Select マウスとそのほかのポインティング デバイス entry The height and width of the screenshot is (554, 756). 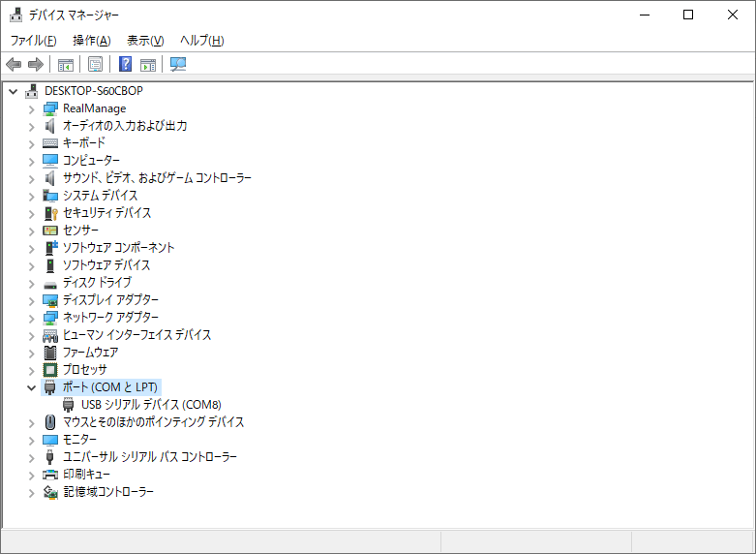[x=153, y=422]
